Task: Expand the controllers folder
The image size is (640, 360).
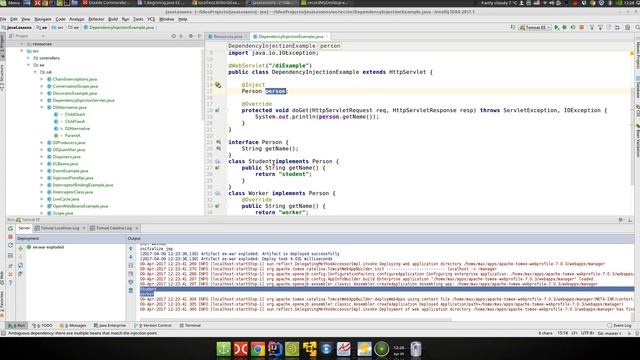Action: tap(29, 58)
